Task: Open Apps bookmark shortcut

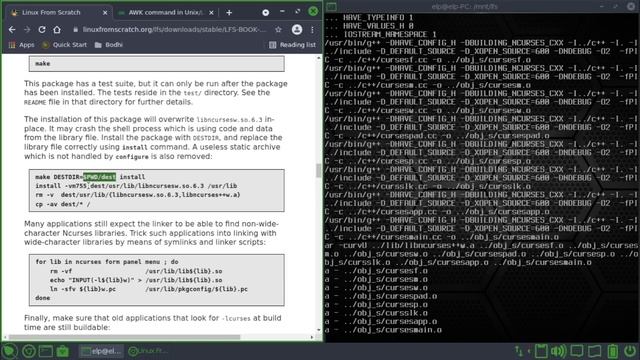Action: click(22, 45)
